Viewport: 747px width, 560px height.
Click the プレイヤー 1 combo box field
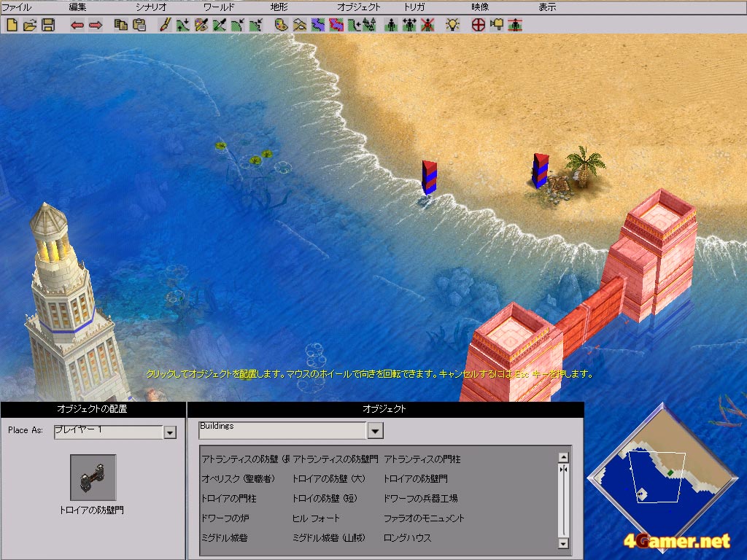tap(109, 432)
